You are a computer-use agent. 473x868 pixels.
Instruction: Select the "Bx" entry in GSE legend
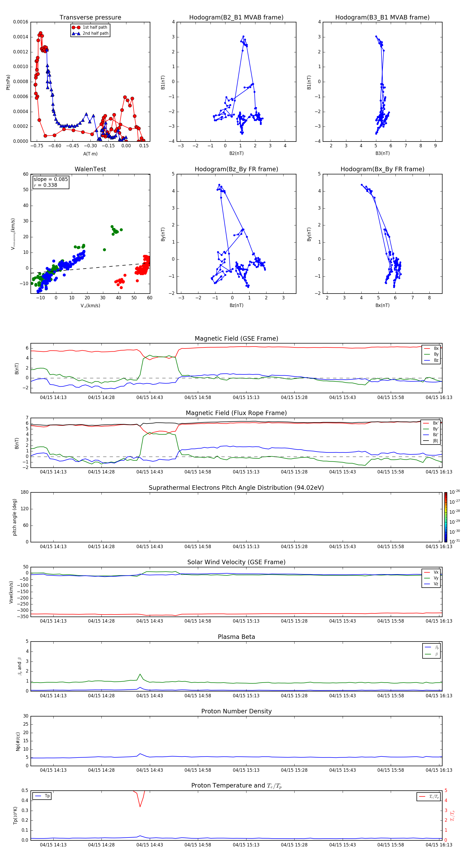point(431,349)
